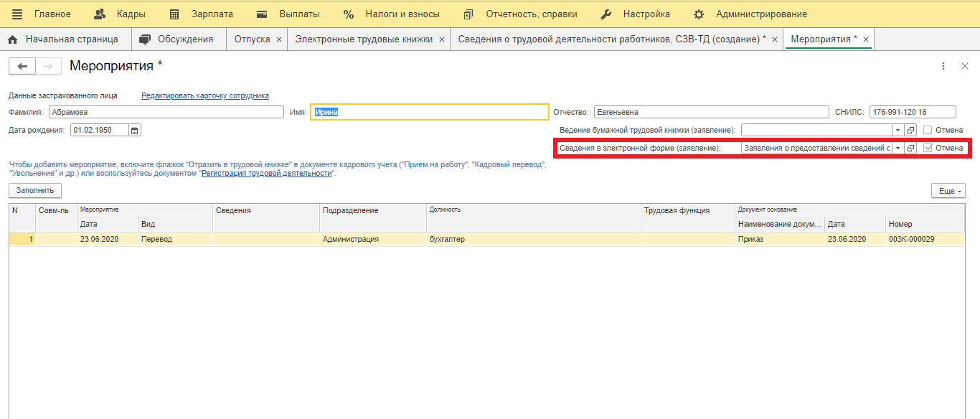Click the Заполнить button
Image resolution: width=980 pixels, height=419 pixels.
(35, 191)
